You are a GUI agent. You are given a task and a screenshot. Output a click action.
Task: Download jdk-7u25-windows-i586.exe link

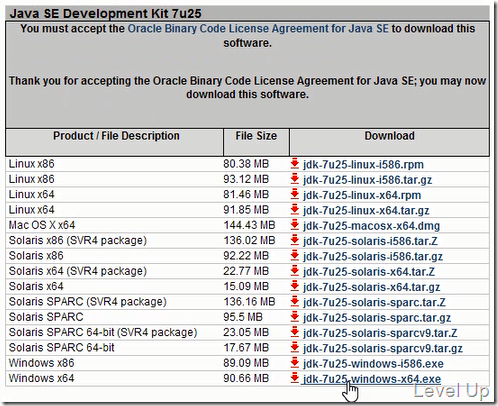[x=373, y=364]
